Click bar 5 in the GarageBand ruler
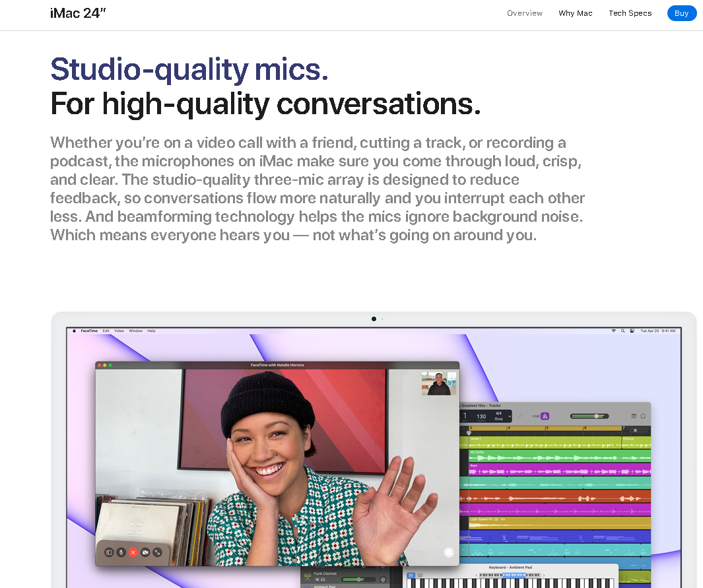The width and height of the screenshot is (703, 588). [x=547, y=428]
